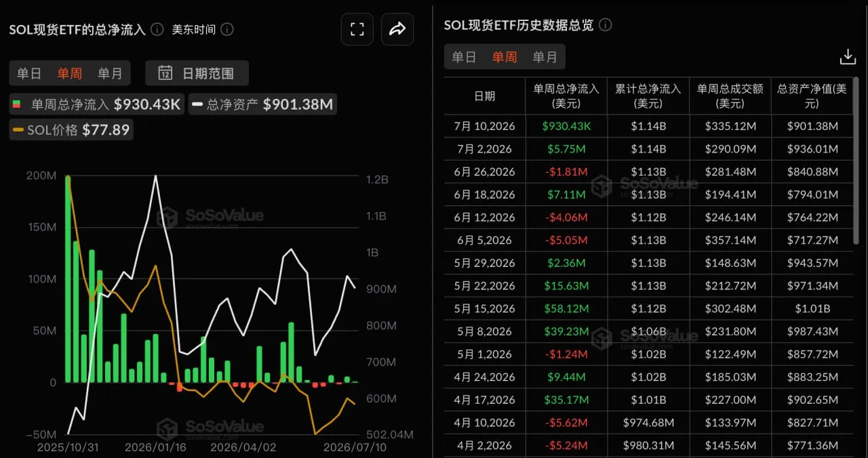Open info icon next to SOL现货ETF的总净流入
868x458 pixels.
(157, 29)
